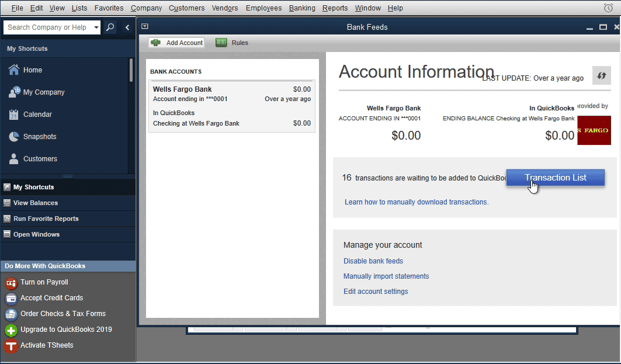The height and width of the screenshot is (364, 621).
Task: Open the Bank Feeds window menu icon
Action: coord(145,26)
